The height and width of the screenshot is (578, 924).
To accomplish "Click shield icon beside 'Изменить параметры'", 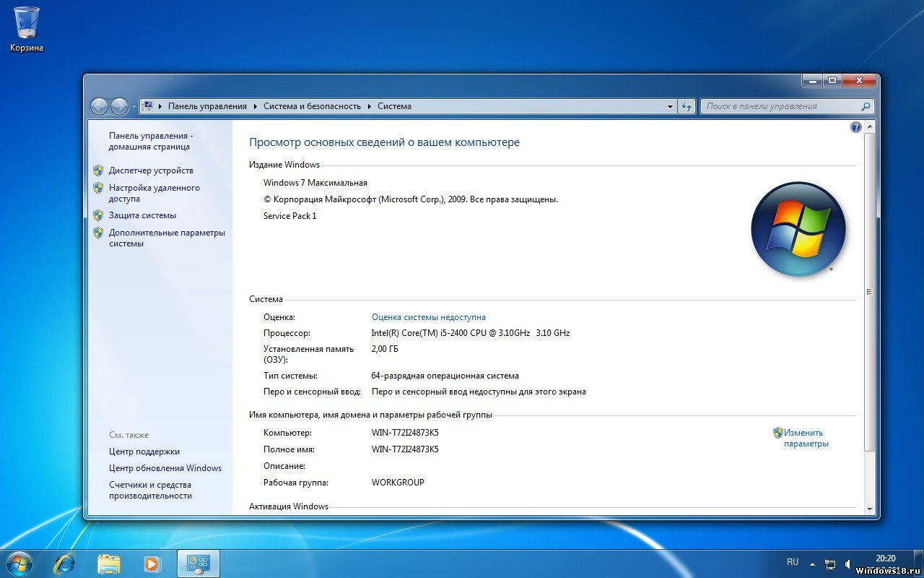I will [x=777, y=433].
